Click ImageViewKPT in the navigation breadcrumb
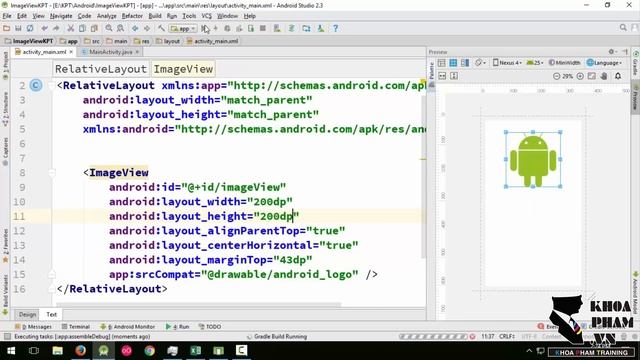640x360 pixels. click(x=29, y=41)
